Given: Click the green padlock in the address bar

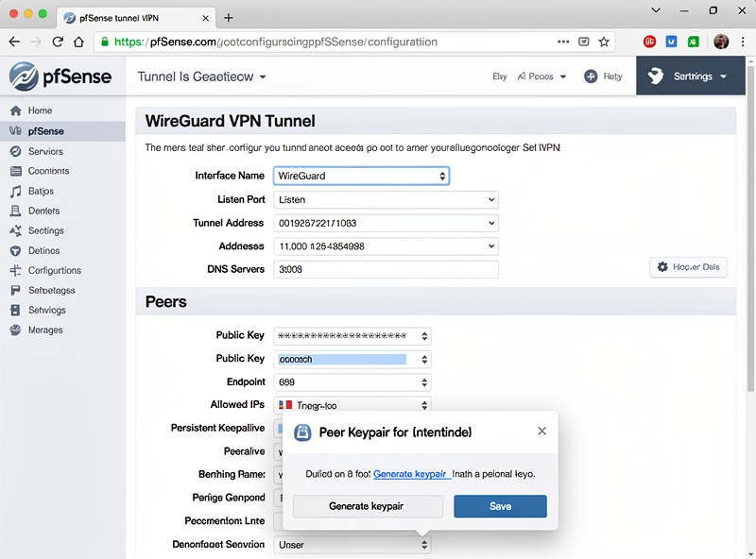Looking at the screenshot, I should (105, 42).
